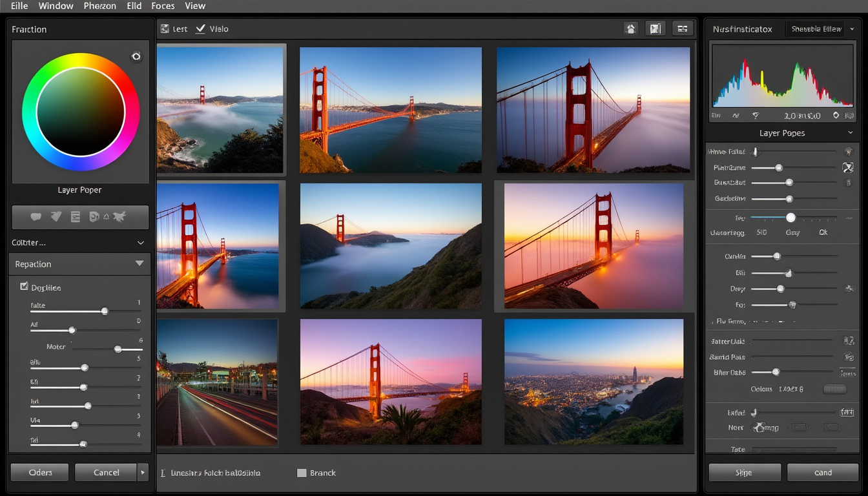Image resolution: width=868 pixels, height=496 pixels.
Task: Toggle the Vlelo checkmark above the grid
Action: 200,28
